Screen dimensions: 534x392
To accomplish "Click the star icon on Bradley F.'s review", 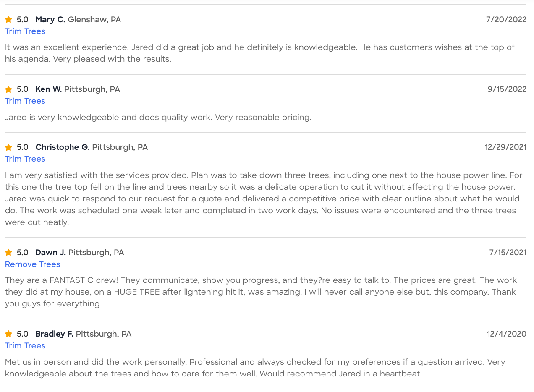I will click(x=8, y=334).
